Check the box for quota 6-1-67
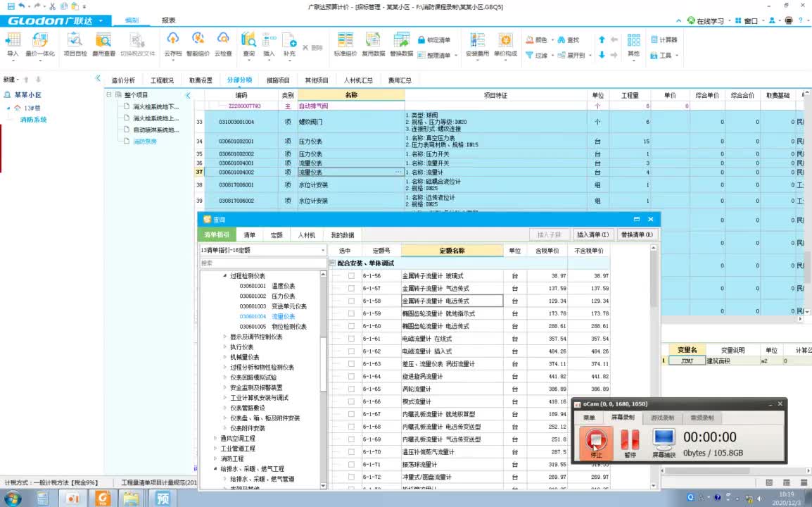This screenshot has height=507, width=812. tap(351, 414)
